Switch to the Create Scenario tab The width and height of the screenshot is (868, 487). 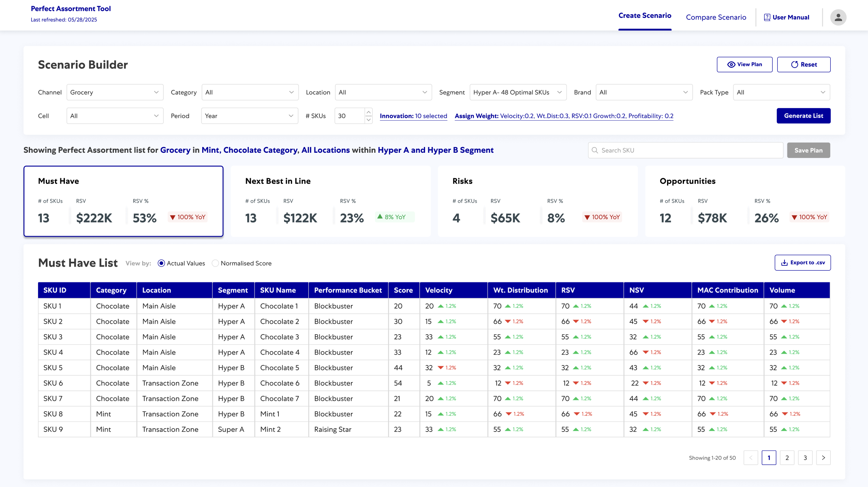pos(645,16)
